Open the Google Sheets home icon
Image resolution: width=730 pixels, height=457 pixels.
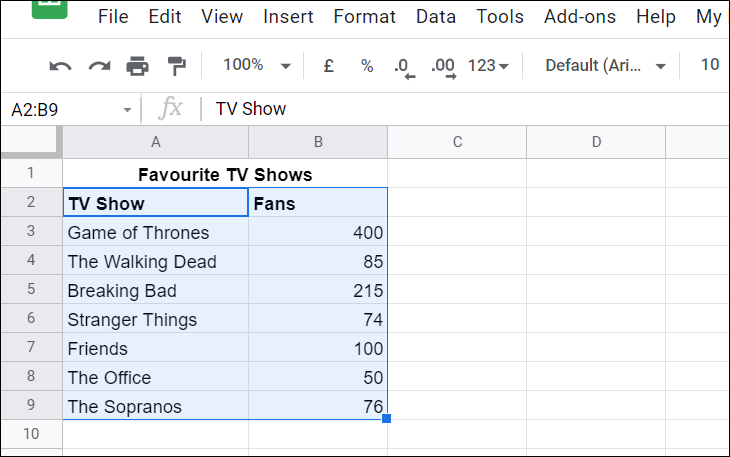[x=50, y=8]
